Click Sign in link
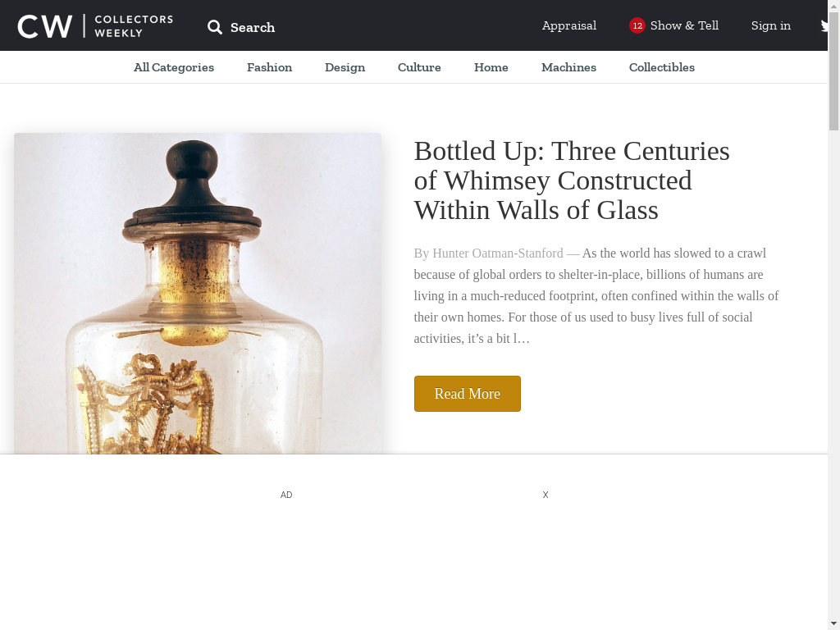The width and height of the screenshot is (840, 630). click(771, 25)
